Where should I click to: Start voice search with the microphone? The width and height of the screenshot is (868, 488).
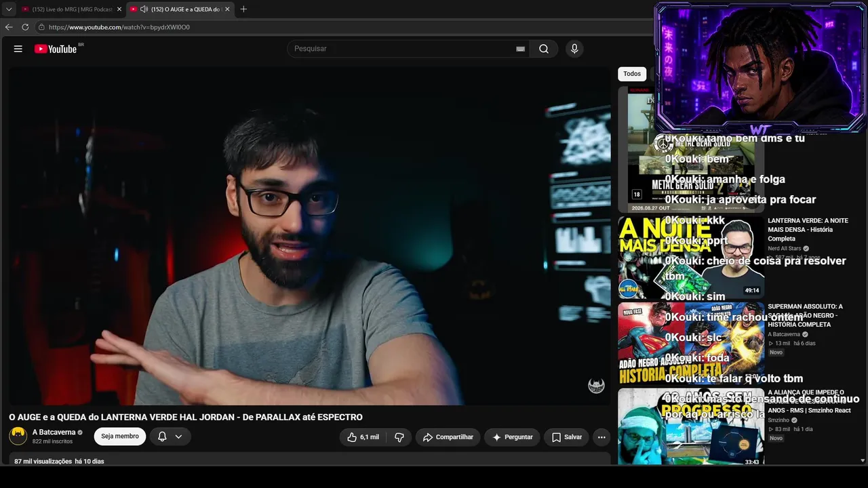tap(574, 49)
